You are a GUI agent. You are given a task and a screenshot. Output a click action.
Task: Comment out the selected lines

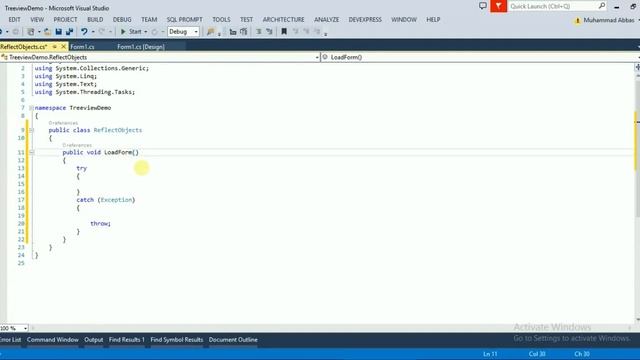[258, 31]
